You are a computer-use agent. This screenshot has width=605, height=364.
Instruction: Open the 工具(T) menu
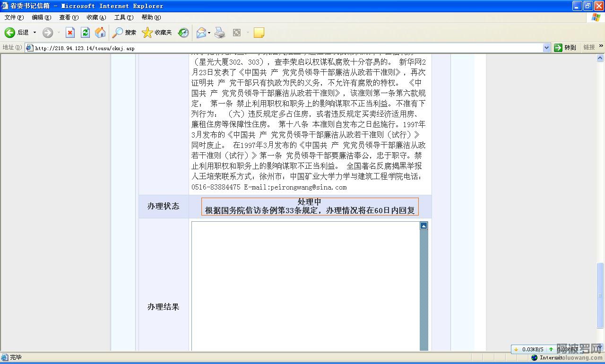tap(124, 17)
